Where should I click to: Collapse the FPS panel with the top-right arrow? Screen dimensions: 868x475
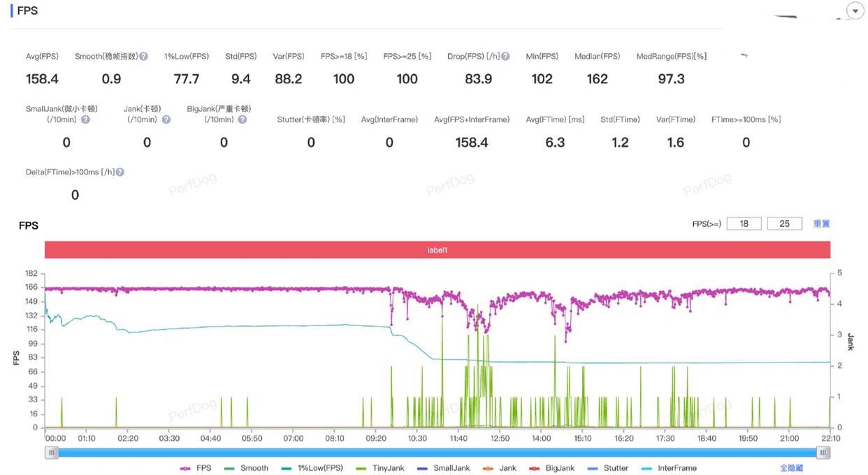click(855, 11)
